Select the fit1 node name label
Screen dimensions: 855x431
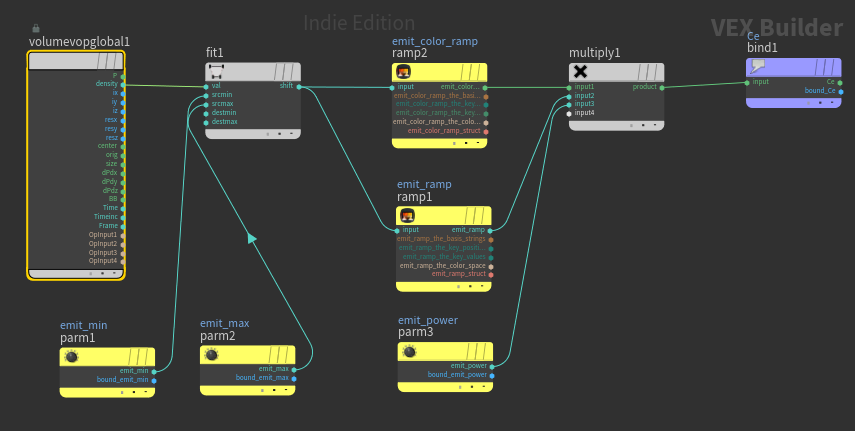click(x=214, y=52)
